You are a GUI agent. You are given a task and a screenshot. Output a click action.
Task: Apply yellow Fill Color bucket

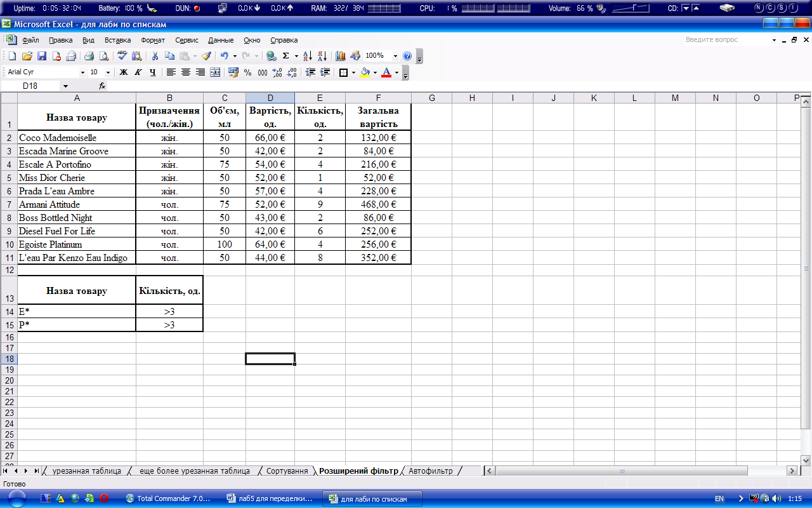pyautogui.click(x=365, y=72)
